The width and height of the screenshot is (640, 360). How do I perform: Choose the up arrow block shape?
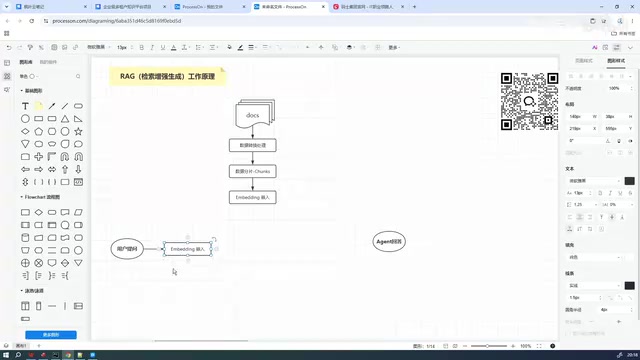tap(65, 169)
